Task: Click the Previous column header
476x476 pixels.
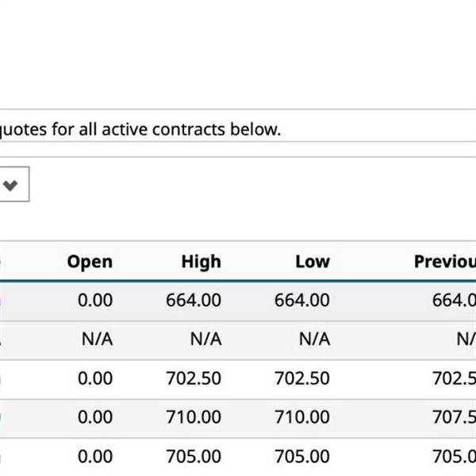Action: click(444, 262)
